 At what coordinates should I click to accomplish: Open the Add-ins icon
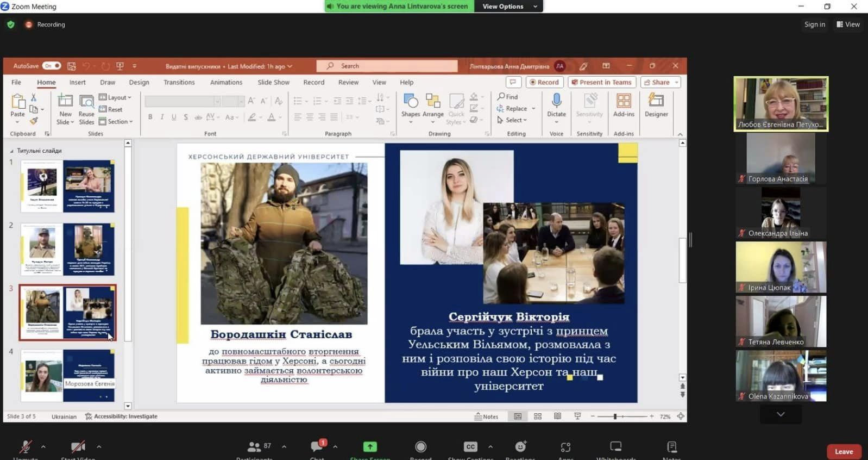click(624, 101)
